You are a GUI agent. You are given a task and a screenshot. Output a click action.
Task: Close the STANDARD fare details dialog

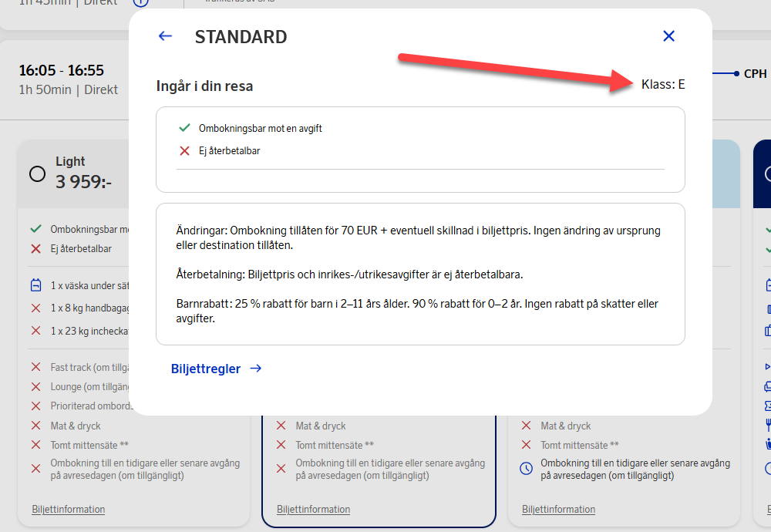pos(668,36)
